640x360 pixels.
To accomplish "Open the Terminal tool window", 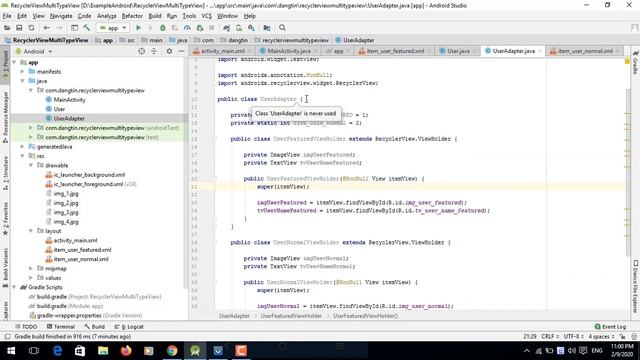I will (60, 327).
